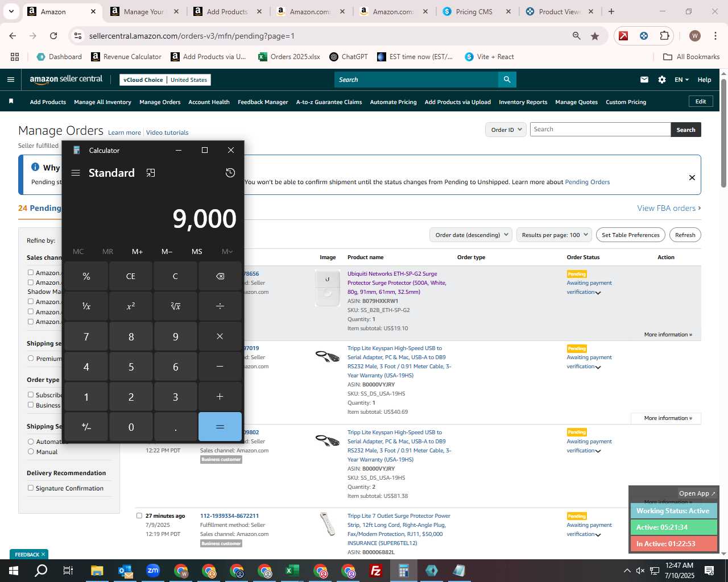
Task: Open the Video tutorials link
Action: click(167, 132)
